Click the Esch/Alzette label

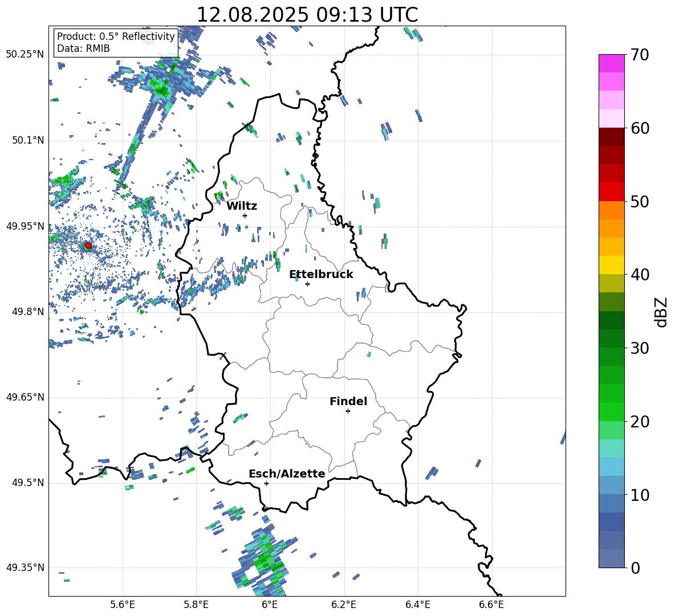coord(287,474)
